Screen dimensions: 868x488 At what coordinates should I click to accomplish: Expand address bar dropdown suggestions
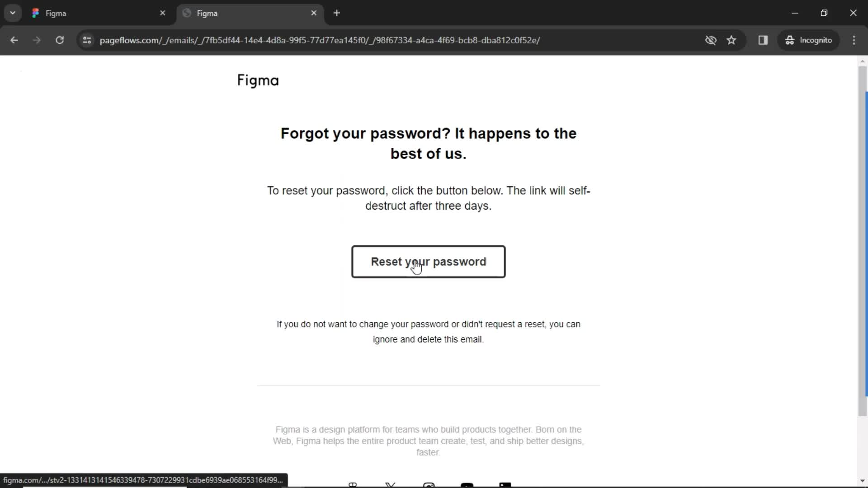(13, 13)
